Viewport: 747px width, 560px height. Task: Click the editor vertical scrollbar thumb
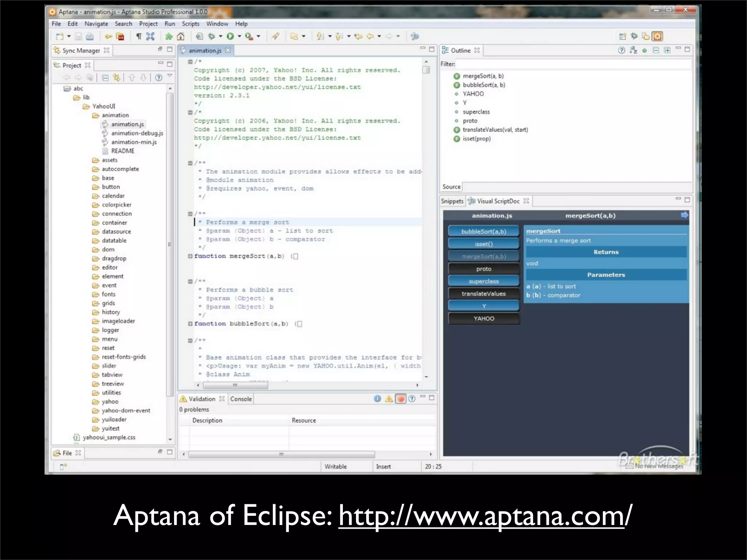[426, 70]
